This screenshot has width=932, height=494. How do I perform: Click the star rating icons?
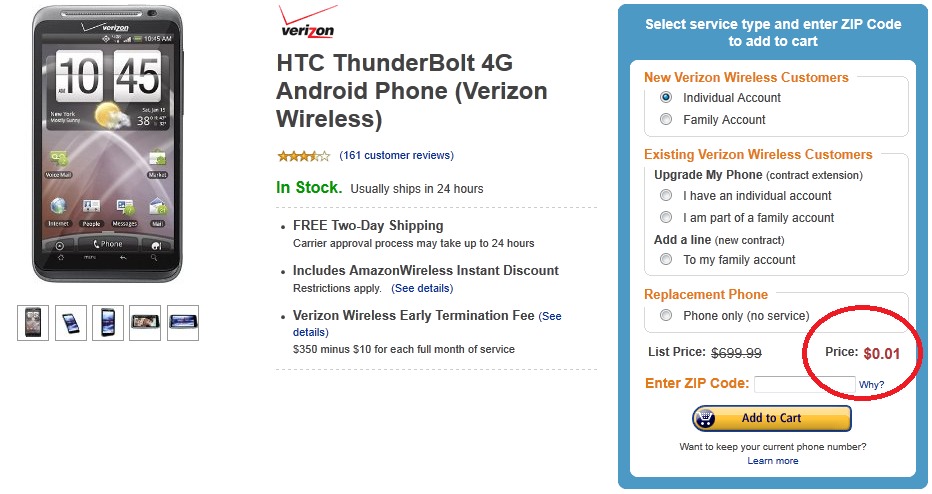tap(303, 156)
